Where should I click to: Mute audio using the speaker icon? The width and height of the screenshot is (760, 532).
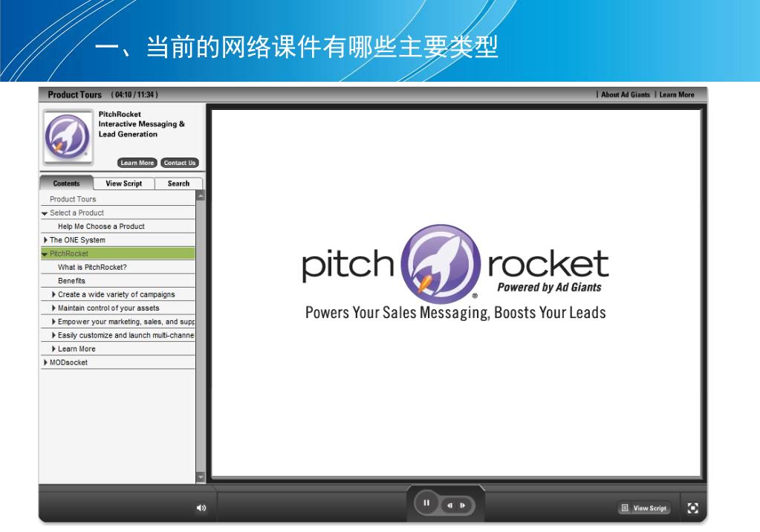[201, 507]
